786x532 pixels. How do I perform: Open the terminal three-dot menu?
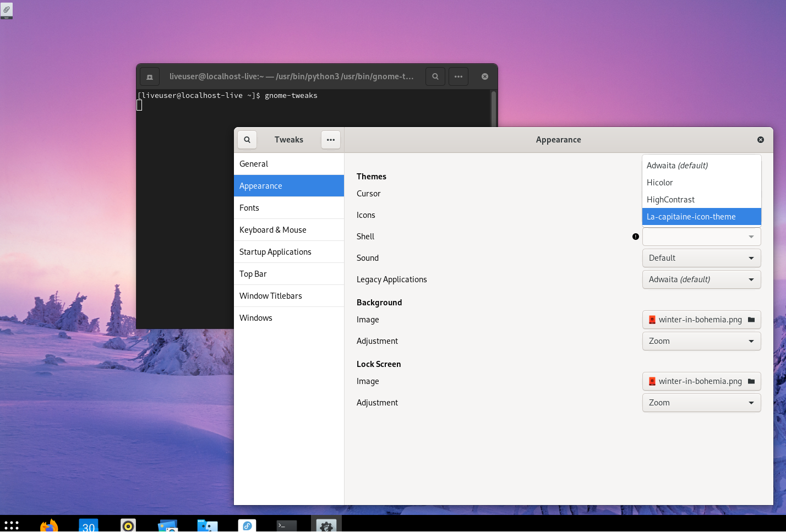(459, 76)
